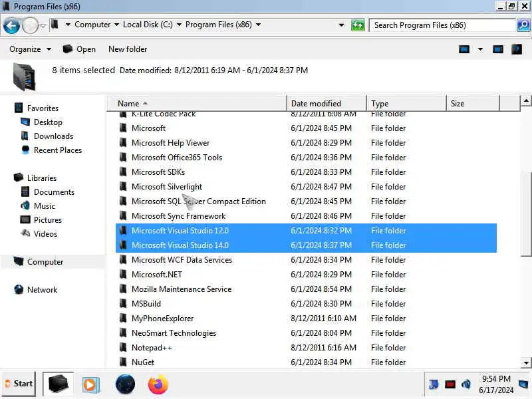
Task: Click the Microsoft Visual Studio 12.0 folder name
Action: 180,231
